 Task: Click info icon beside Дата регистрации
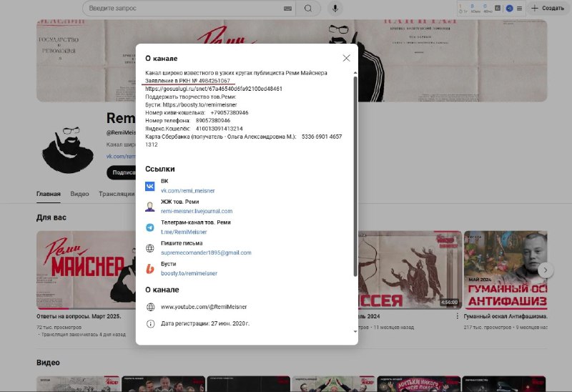[150, 324]
